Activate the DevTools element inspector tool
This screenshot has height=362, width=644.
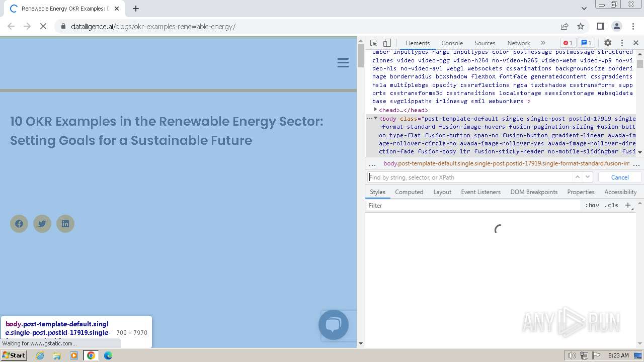tap(373, 43)
